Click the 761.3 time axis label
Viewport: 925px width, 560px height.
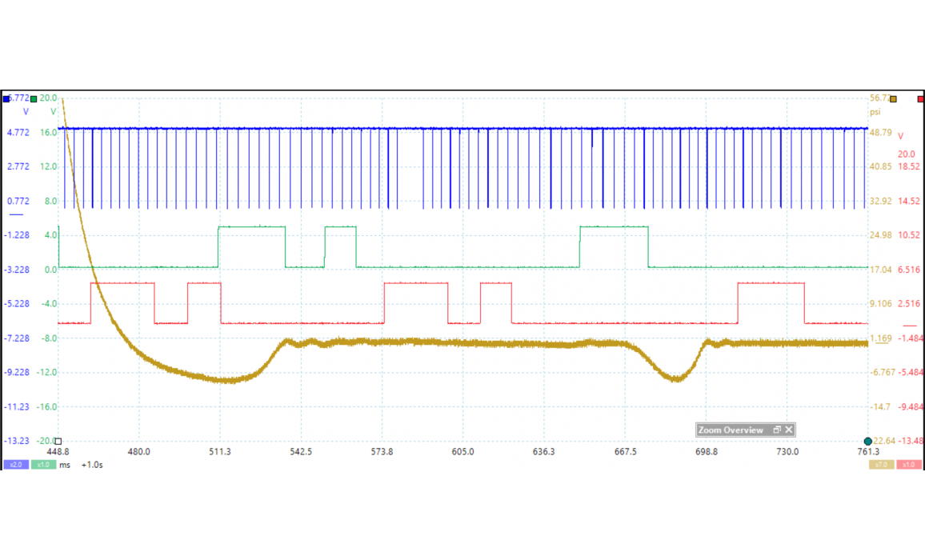click(x=868, y=452)
